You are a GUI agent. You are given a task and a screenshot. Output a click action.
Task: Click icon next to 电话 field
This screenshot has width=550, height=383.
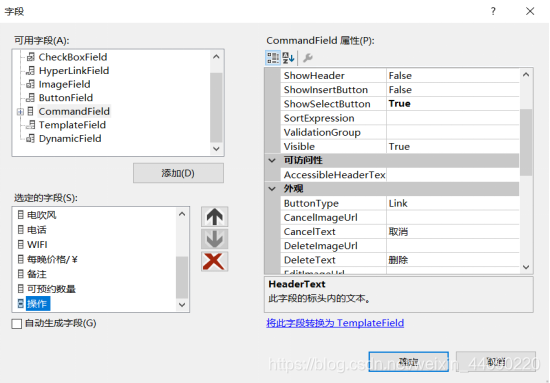coord(21,230)
